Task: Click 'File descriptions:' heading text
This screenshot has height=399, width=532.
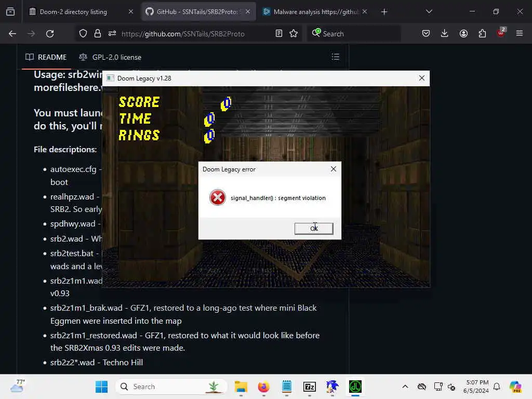Action: click(x=65, y=150)
